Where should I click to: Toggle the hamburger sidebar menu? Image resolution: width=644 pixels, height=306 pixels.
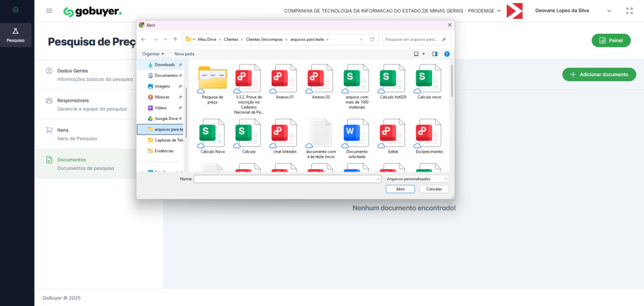pyautogui.click(x=49, y=11)
